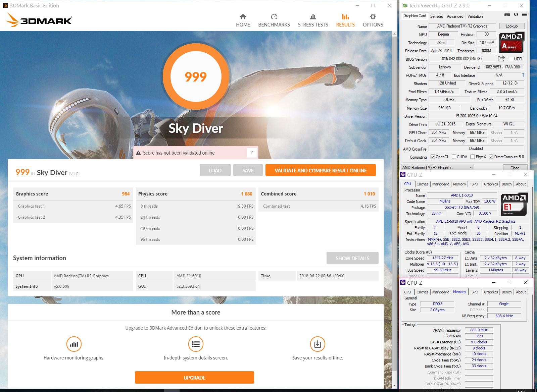Click the 3DMARK logo
The width and height of the screenshot is (537, 392).
pos(39,20)
